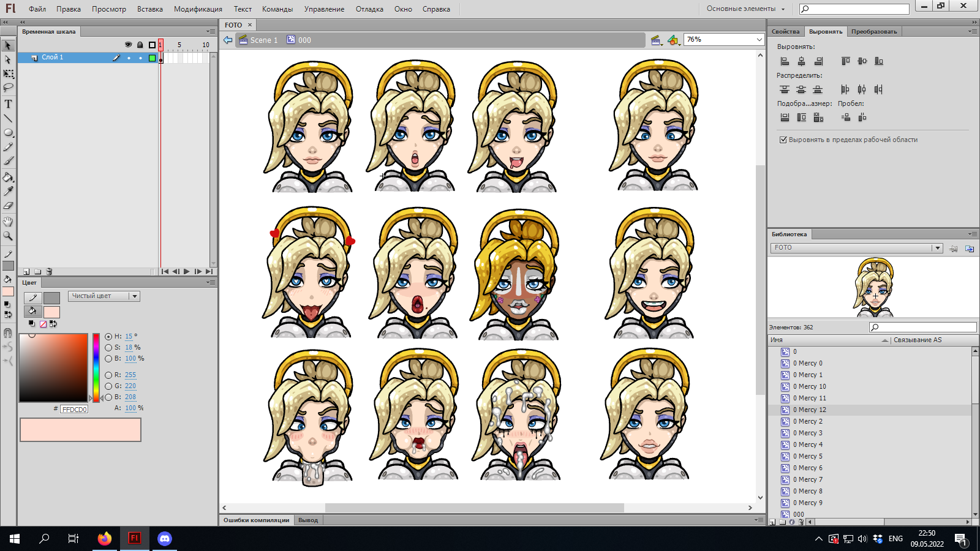This screenshot has width=980, height=551.
Task: Click no-color icon in Color panel
Action: (43, 324)
